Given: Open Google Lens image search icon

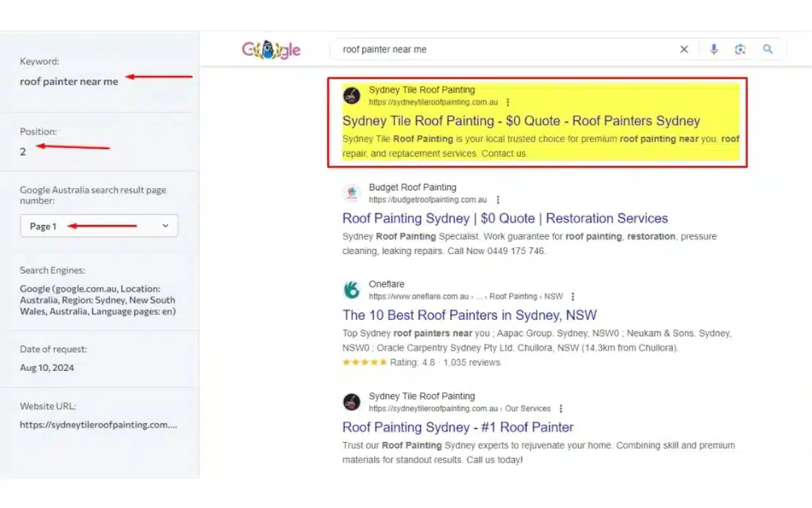Looking at the screenshot, I should (x=740, y=50).
